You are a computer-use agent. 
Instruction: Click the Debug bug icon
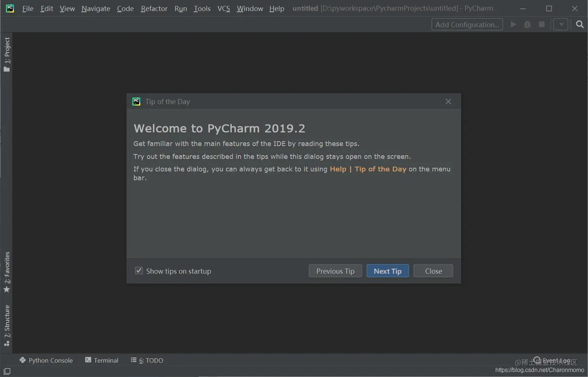click(x=527, y=25)
